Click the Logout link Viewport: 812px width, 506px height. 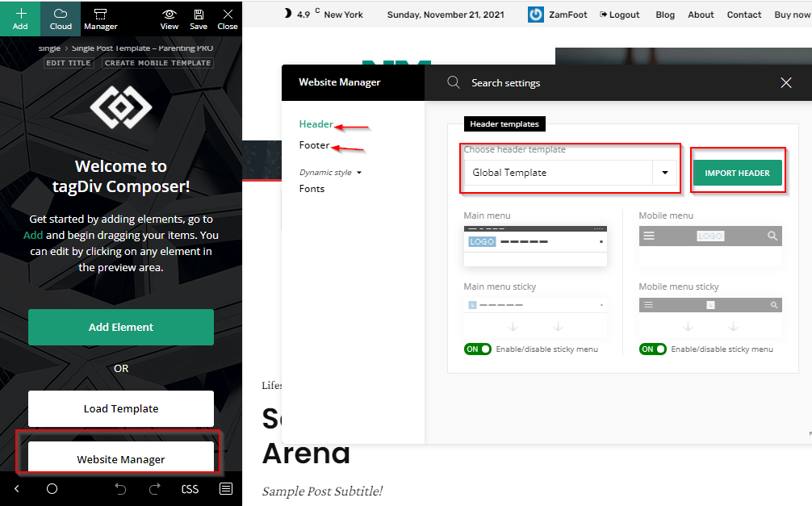click(619, 15)
